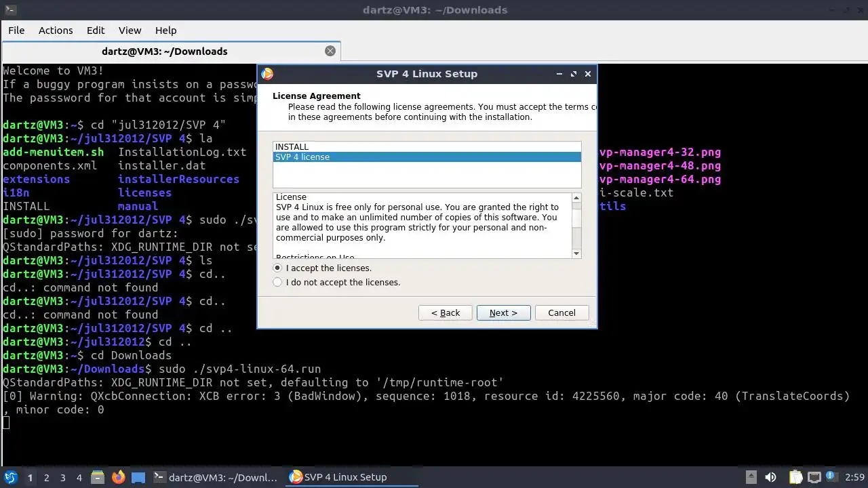
Task: Switch to virtual desktop 4
Action: click(79, 477)
